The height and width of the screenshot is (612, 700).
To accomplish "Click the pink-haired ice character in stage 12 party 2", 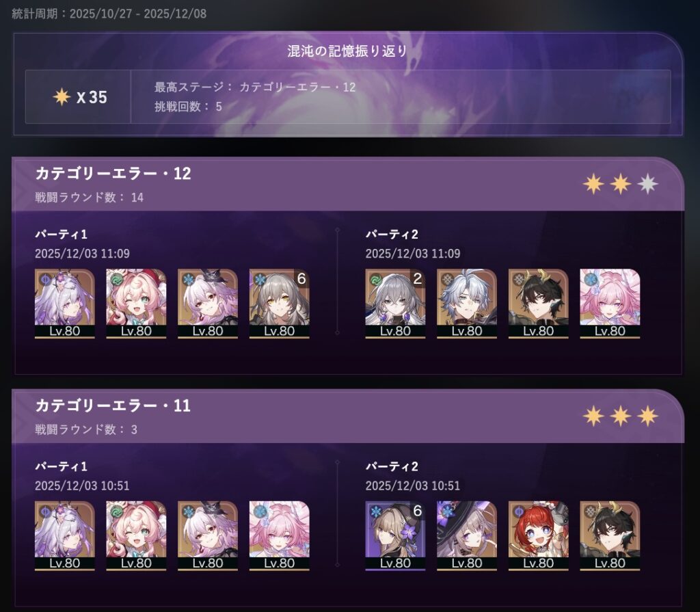I will point(609,304).
